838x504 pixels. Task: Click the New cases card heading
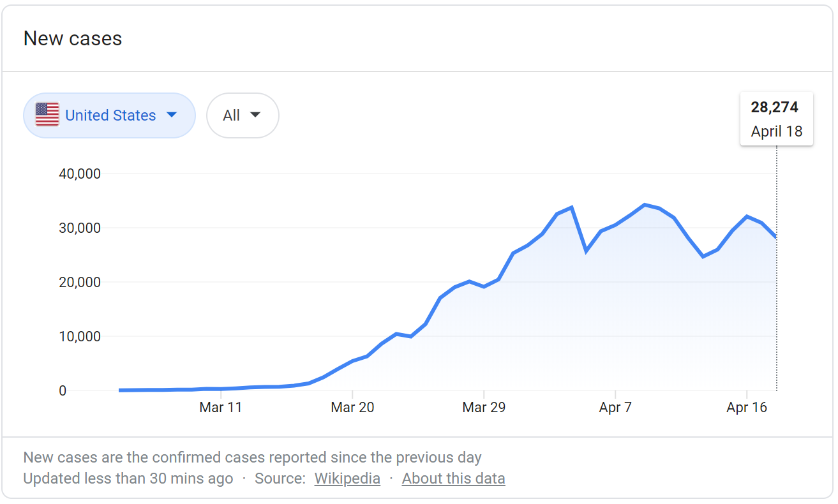click(x=73, y=39)
